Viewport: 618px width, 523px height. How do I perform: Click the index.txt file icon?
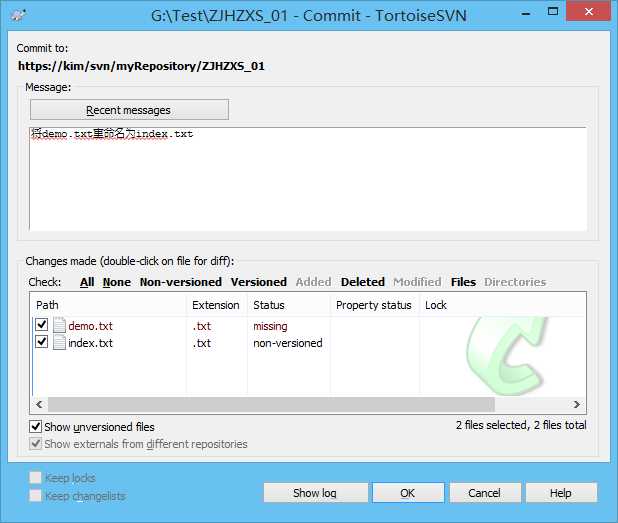(59, 342)
